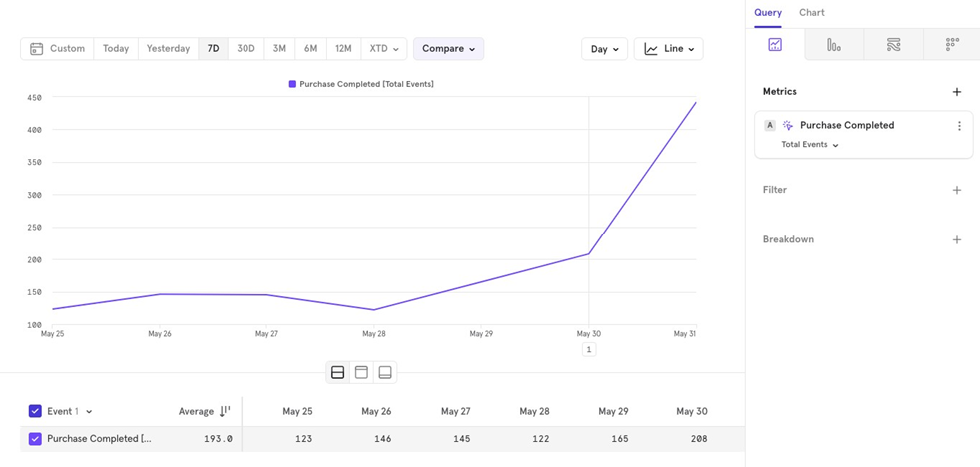Open the Line chart type dropdown
This screenshot has height=467, width=980.
tap(668, 49)
